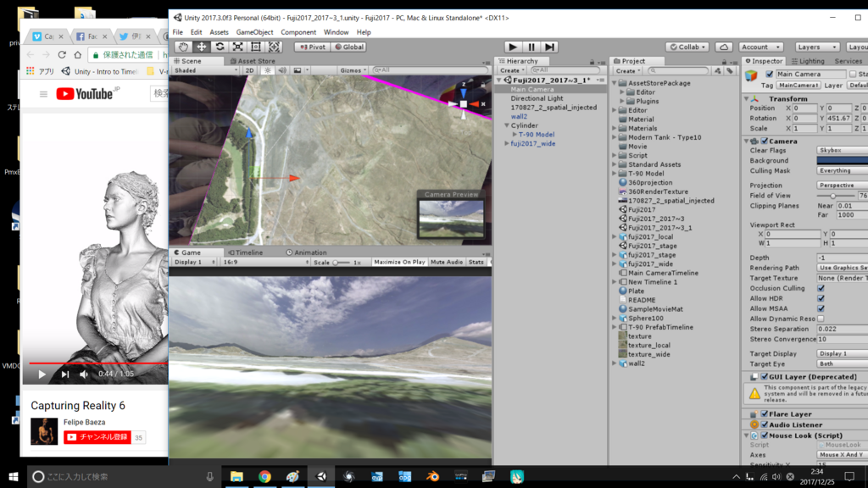Switch to the Timeline tab
Image resolution: width=868 pixels, height=488 pixels.
tap(246, 252)
